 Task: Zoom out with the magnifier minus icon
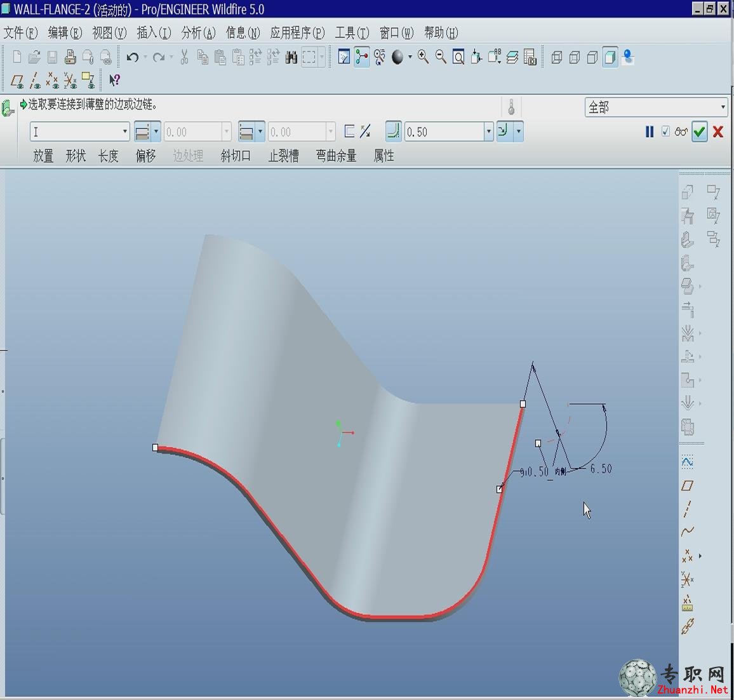pos(441,57)
